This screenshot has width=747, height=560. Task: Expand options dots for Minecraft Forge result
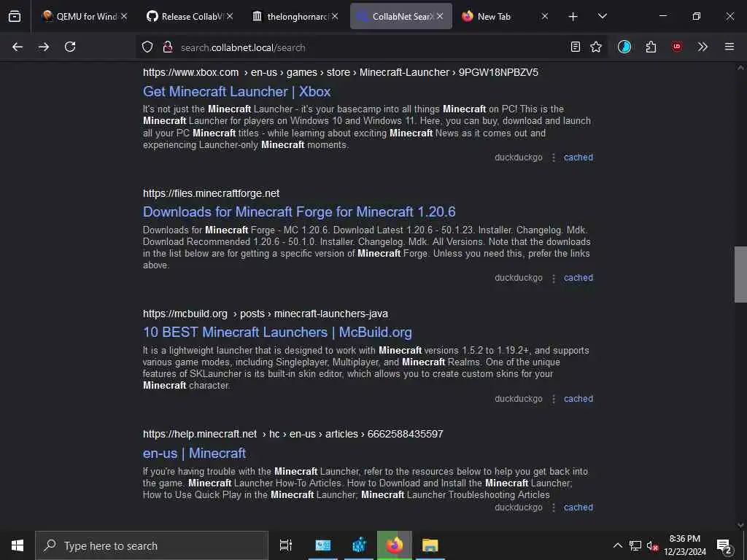553,278
